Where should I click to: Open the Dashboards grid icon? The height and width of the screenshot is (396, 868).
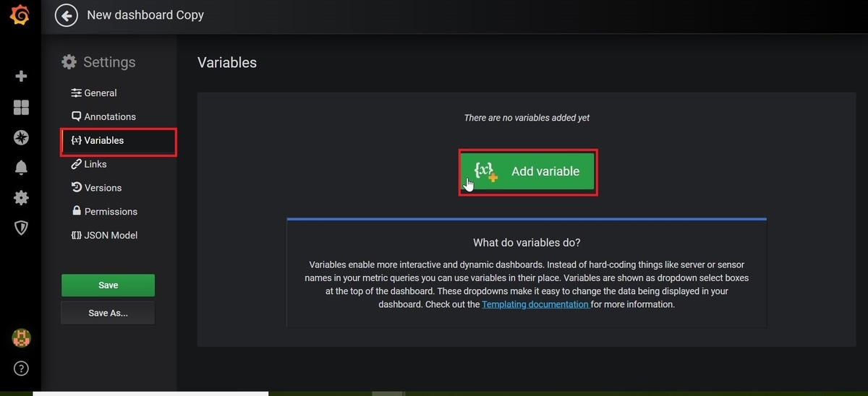21,108
